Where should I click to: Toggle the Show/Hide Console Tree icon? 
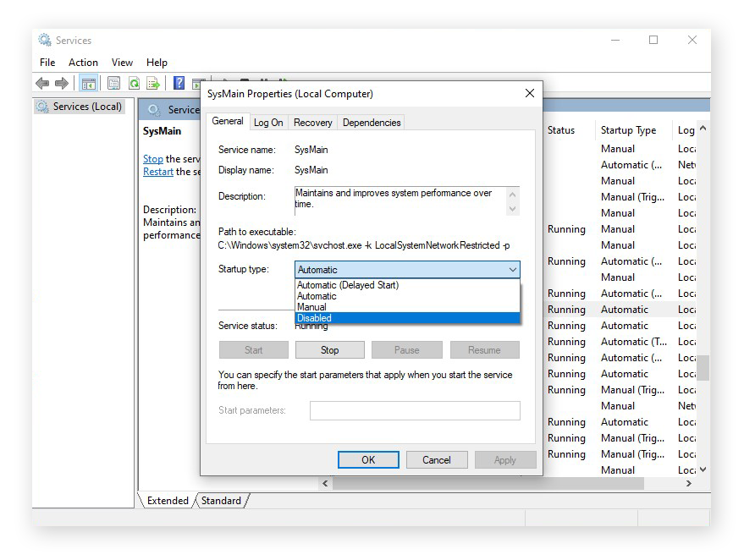pos(90,82)
